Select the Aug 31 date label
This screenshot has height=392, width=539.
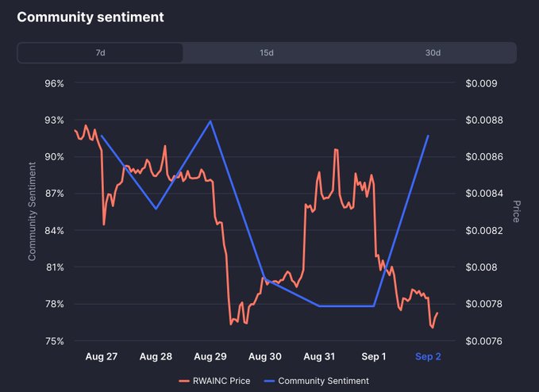319,357
